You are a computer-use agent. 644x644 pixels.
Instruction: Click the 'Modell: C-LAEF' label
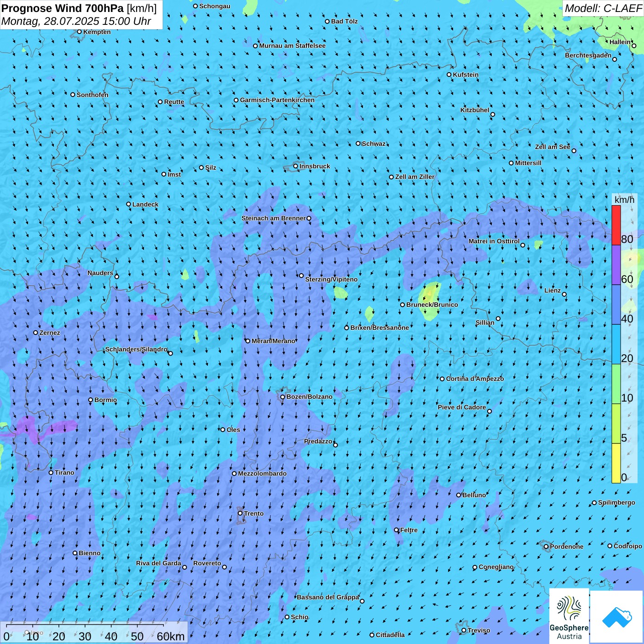[x=603, y=8]
